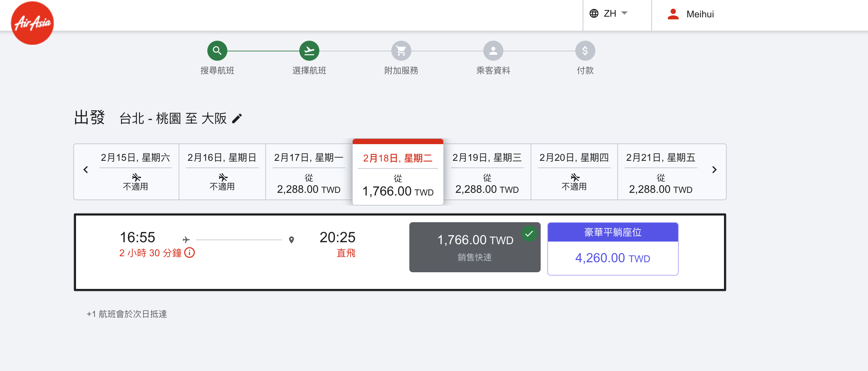
Task: Click the 出發 heading
Action: (x=89, y=118)
